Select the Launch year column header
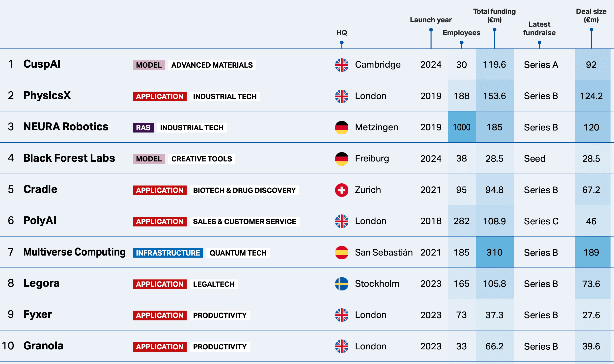Image resolution: width=614 pixels, height=364 pixels. [x=431, y=20]
